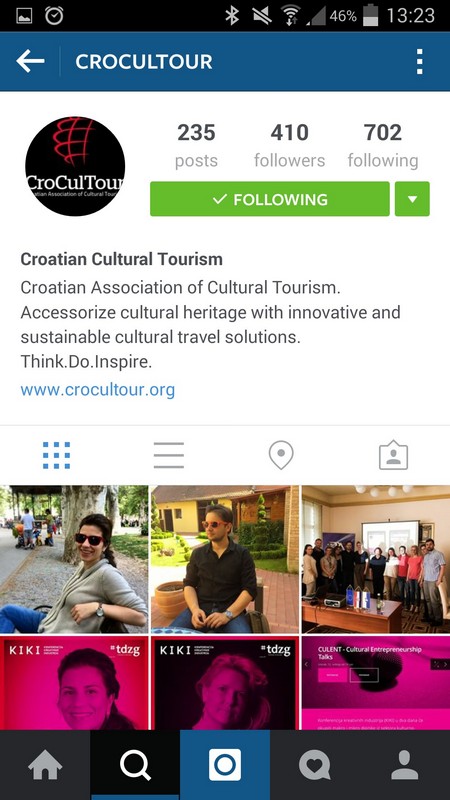This screenshot has height=800, width=450.
Task: Show photos tagged of this user
Action: [393, 455]
